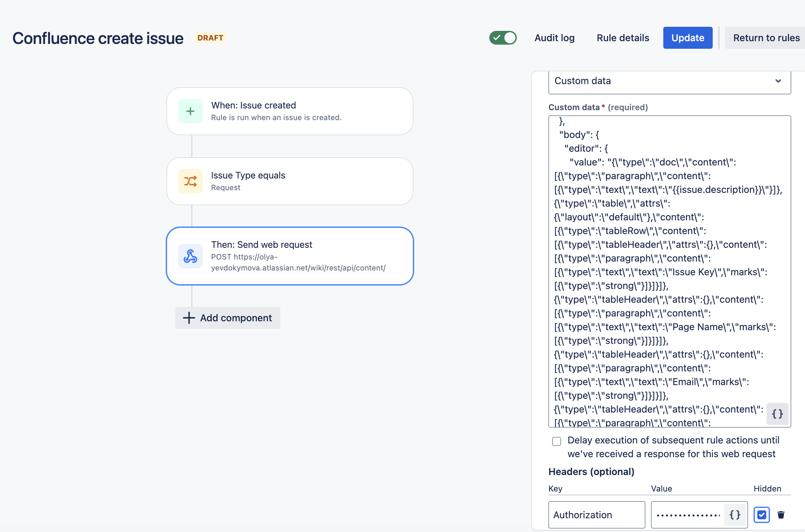Uncheck Hidden for the Authorization header
The height and width of the screenshot is (532, 805).
click(761, 514)
